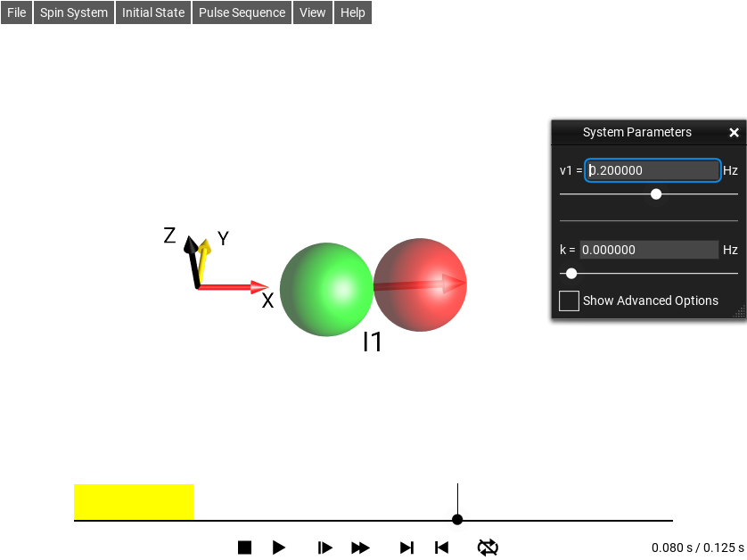
Task: Click the Play button
Action: click(279, 548)
